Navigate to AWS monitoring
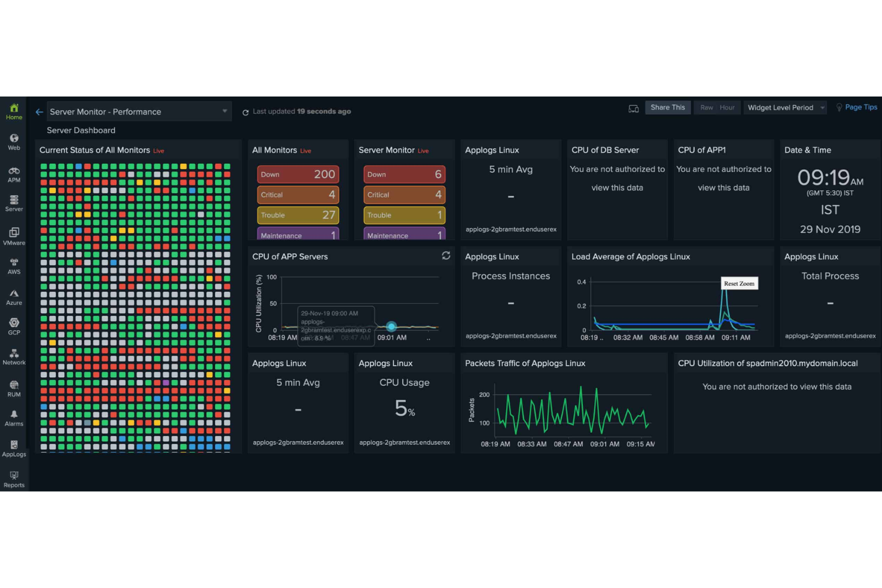This screenshot has width=882, height=588. click(14, 266)
